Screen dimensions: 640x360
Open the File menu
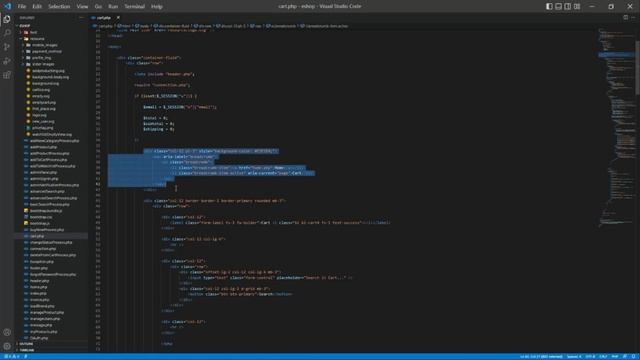(x=22, y=7)
